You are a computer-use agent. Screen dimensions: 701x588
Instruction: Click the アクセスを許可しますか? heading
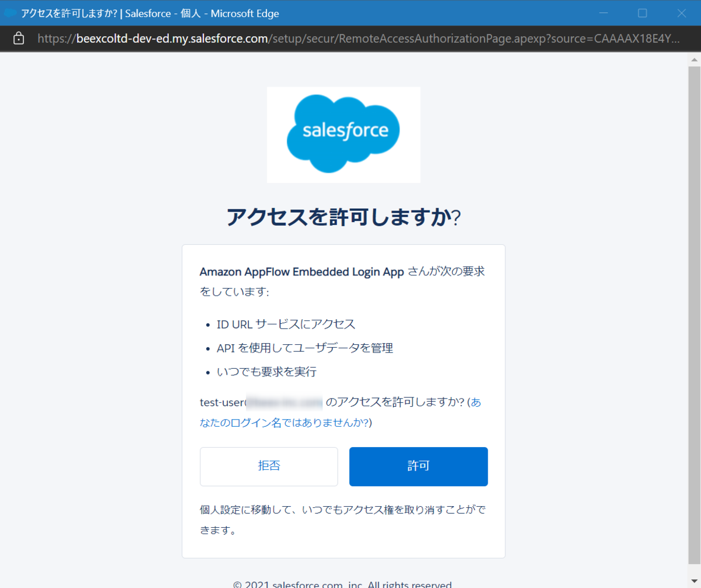pyautogui.click(x=343, y=217)
